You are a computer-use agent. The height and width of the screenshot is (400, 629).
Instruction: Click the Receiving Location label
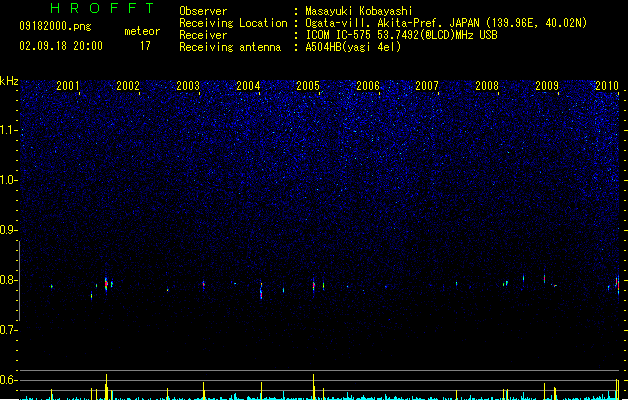pyautogui.click(x=233, y=23)
